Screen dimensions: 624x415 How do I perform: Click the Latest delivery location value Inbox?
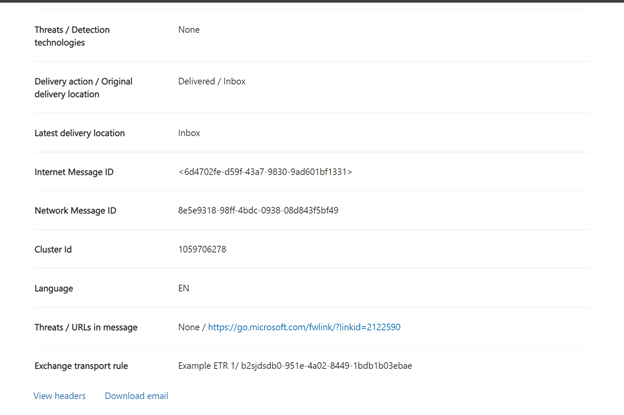click(189, 133)
